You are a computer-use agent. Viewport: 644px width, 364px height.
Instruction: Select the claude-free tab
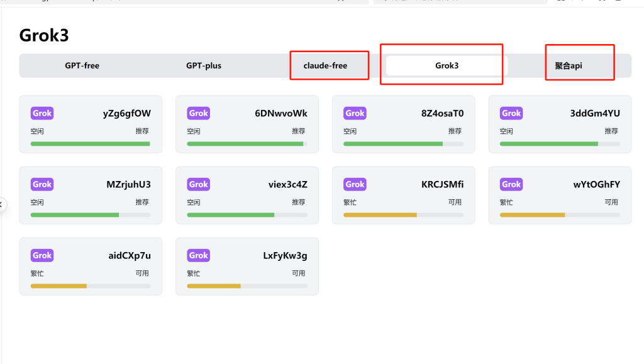click(x=325, y=65)
